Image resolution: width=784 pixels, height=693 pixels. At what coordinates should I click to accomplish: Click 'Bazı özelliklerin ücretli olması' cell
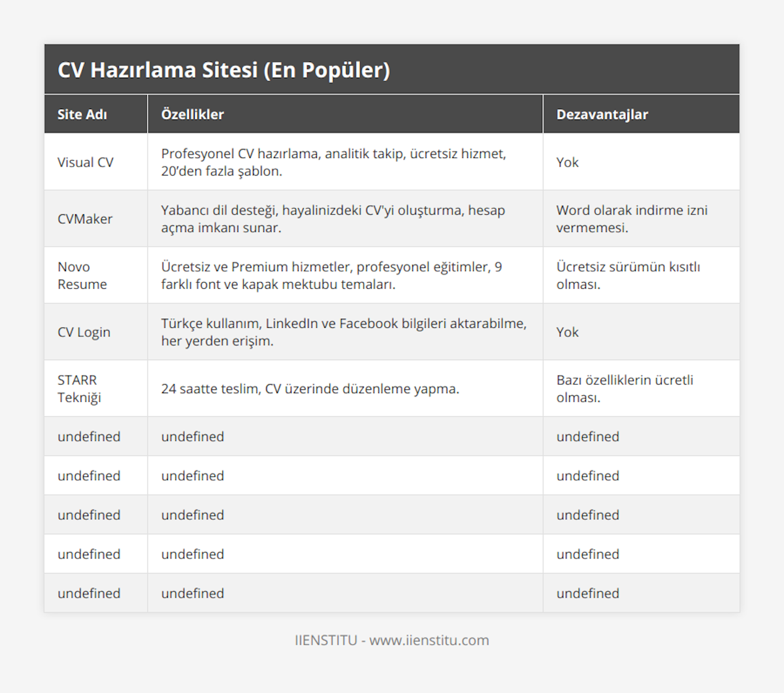pos(625,389)
